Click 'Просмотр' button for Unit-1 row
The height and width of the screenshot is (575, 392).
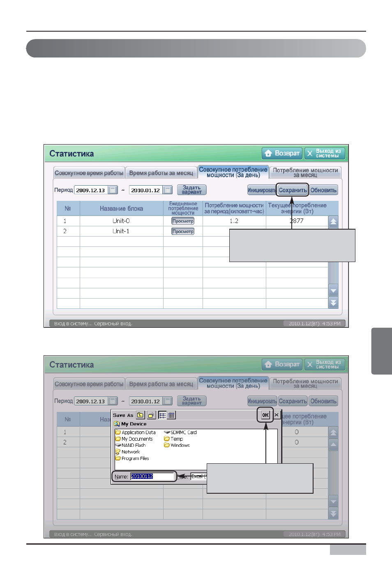[x=183, y=231]
